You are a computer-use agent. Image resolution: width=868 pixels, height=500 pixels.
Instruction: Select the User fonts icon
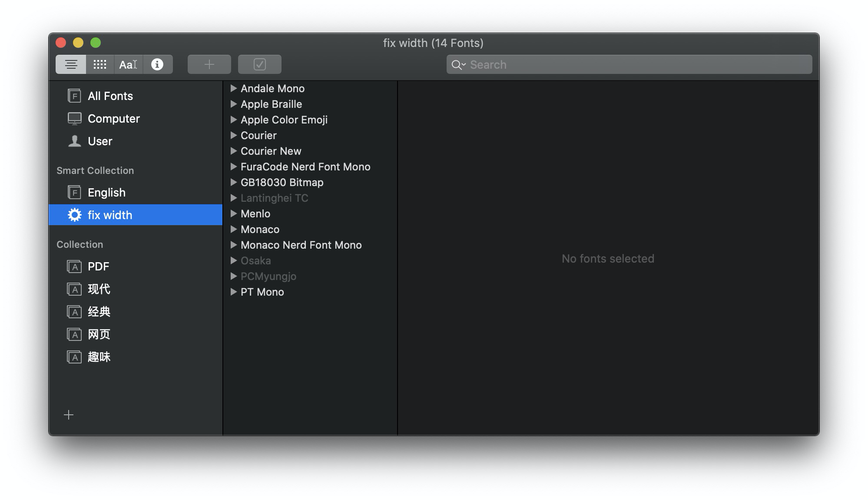point(74,141)
